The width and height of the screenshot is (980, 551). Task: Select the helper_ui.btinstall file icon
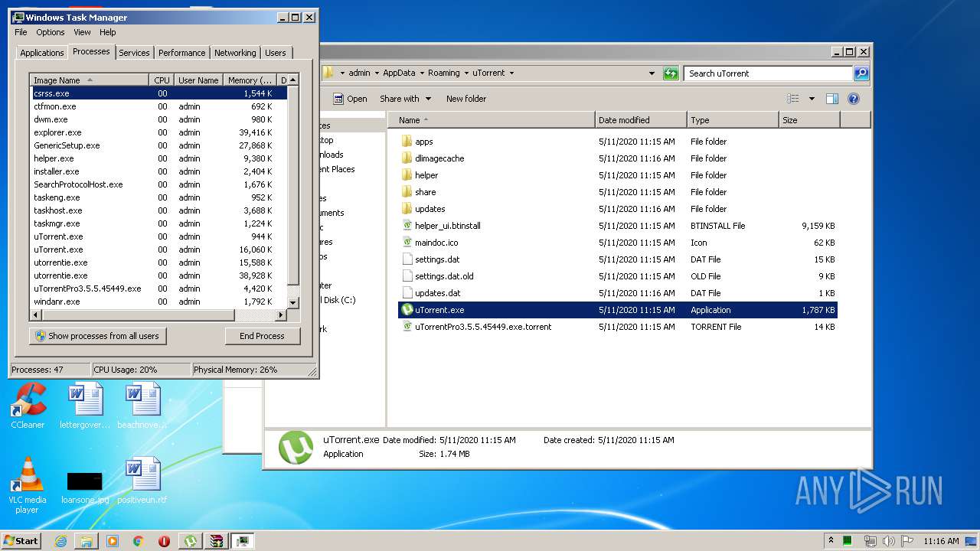click(x=407, y=226)
